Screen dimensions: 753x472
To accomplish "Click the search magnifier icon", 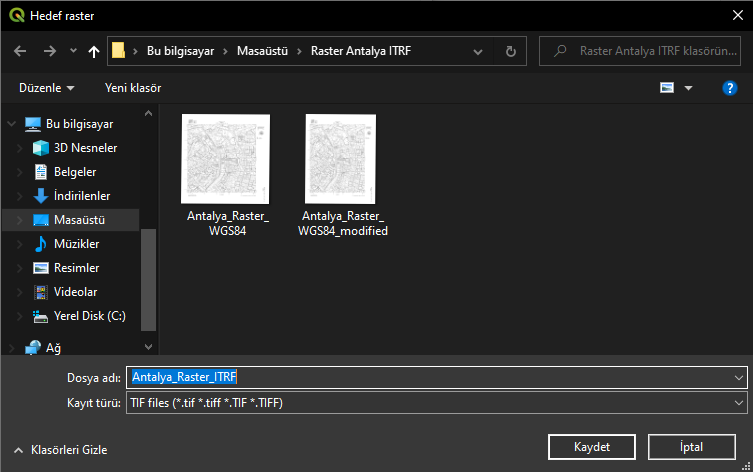I will pyautogui.click(x=560, y=51).
